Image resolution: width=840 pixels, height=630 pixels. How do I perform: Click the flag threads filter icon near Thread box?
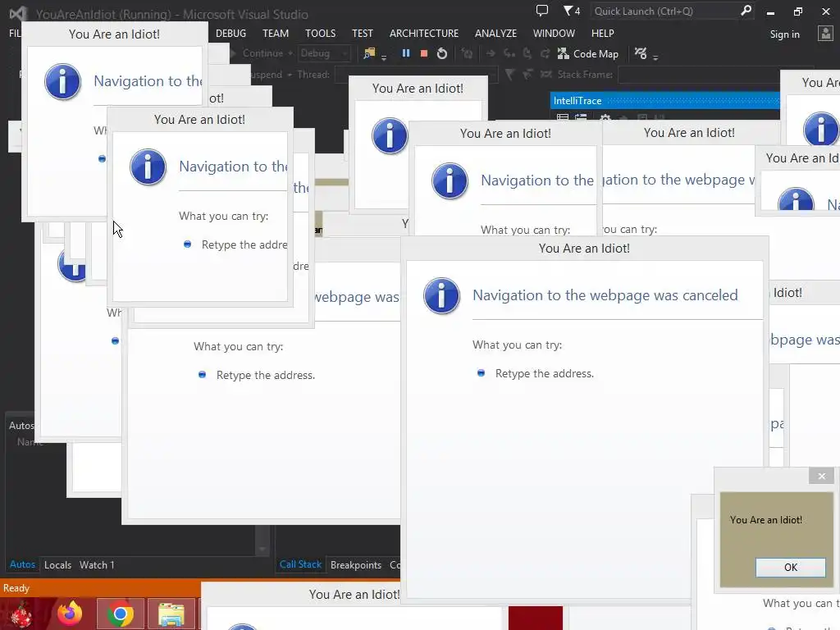[509, 75]
